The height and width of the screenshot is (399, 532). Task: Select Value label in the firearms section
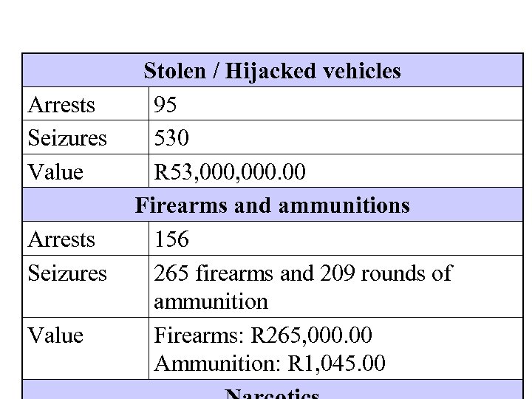55,335
